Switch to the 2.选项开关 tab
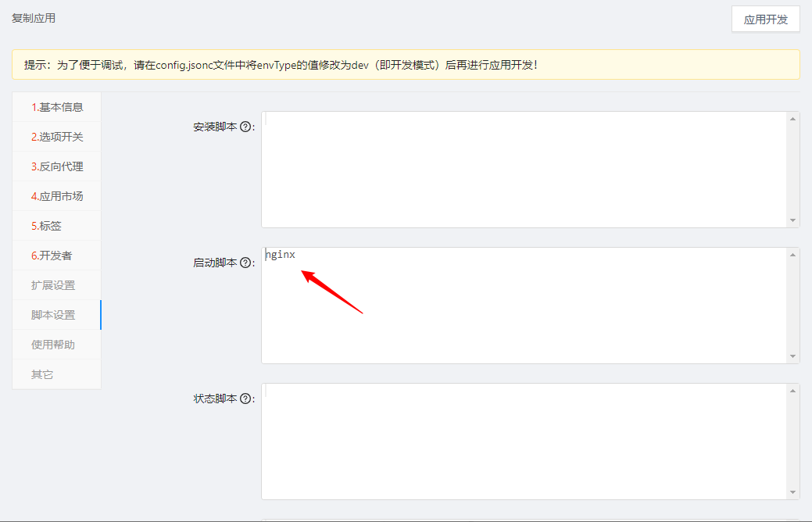Screen dimensions: 812x522 (57, 137)
